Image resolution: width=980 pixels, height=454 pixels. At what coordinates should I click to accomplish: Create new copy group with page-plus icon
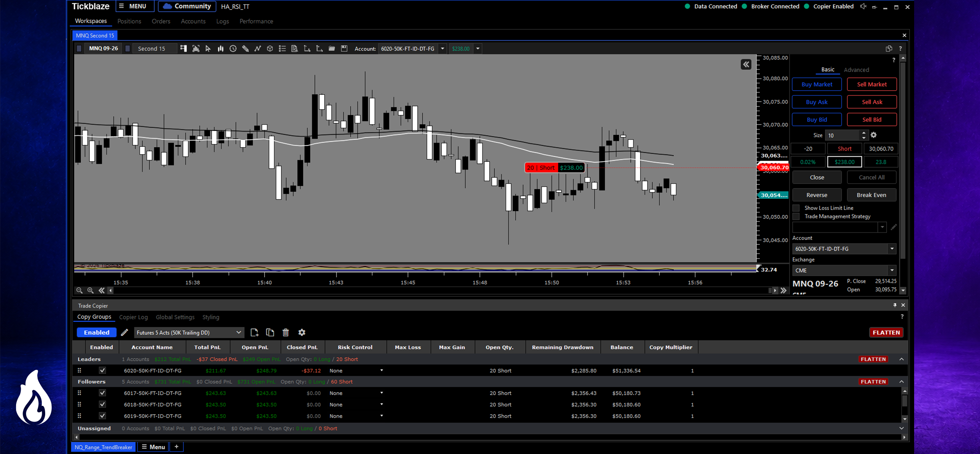(254, 332)
